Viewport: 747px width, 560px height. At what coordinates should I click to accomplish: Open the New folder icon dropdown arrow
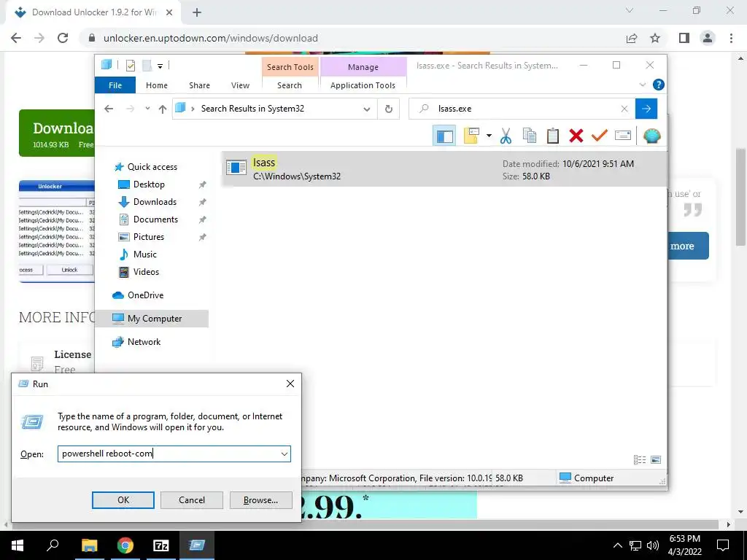click(x=489, y=136)
